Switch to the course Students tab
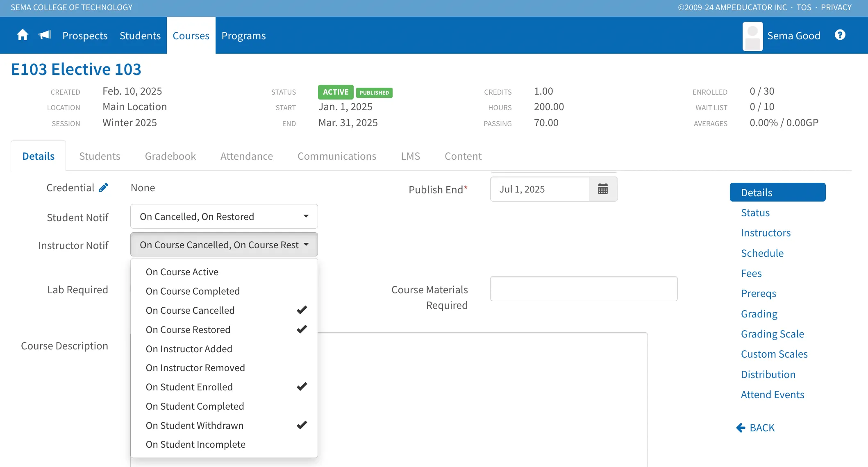This screenshot has height=467, width=868. [100, 156]
